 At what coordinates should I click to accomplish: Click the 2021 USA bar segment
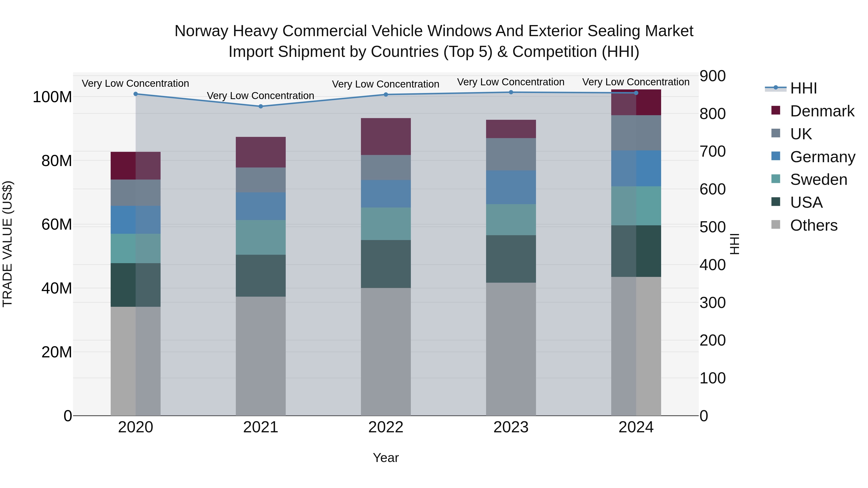coord(261,275)
